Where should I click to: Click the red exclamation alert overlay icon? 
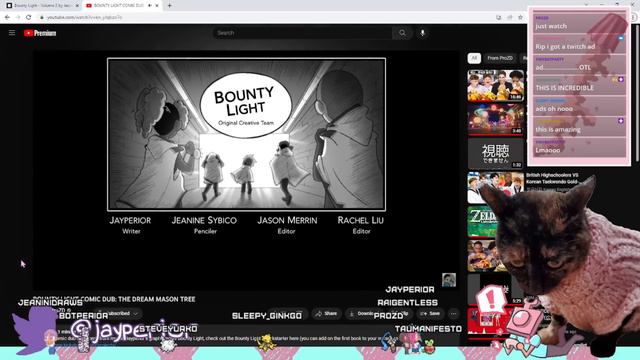click(x=491, y=300)
